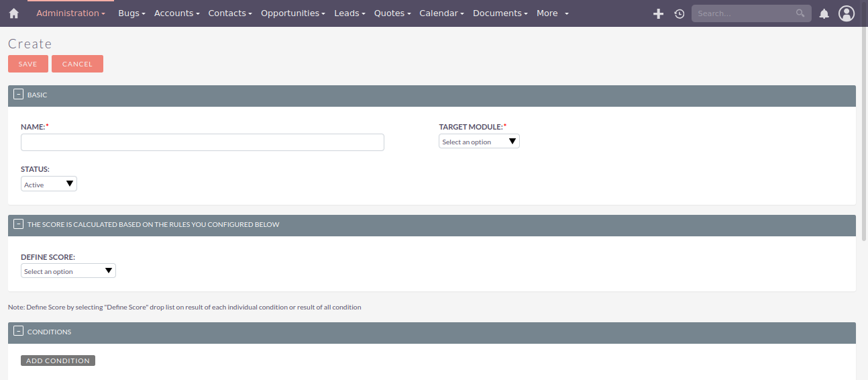Open the Status dropdown
The height and width of the screenshot is (380, 868).
click(x=49, y=184)
